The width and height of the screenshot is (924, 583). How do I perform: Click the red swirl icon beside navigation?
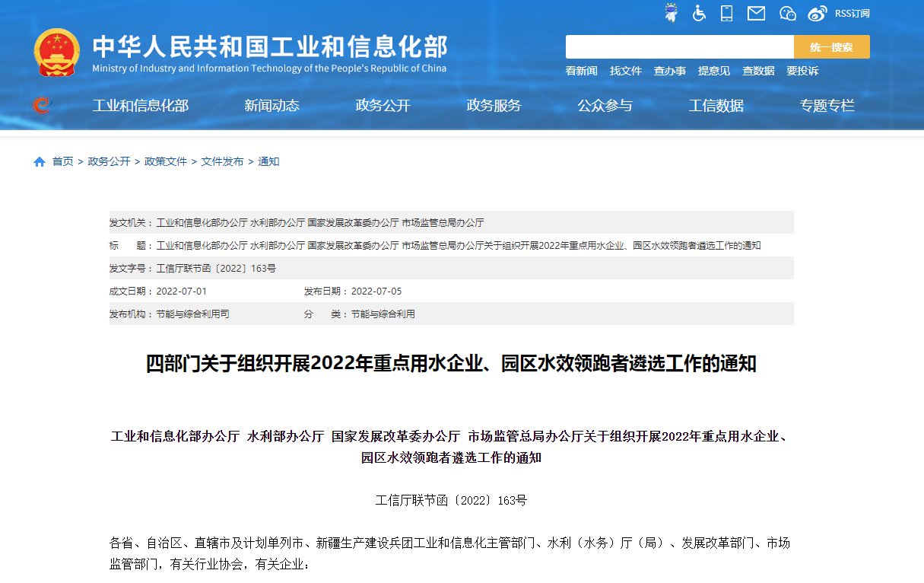coord(41,105)
